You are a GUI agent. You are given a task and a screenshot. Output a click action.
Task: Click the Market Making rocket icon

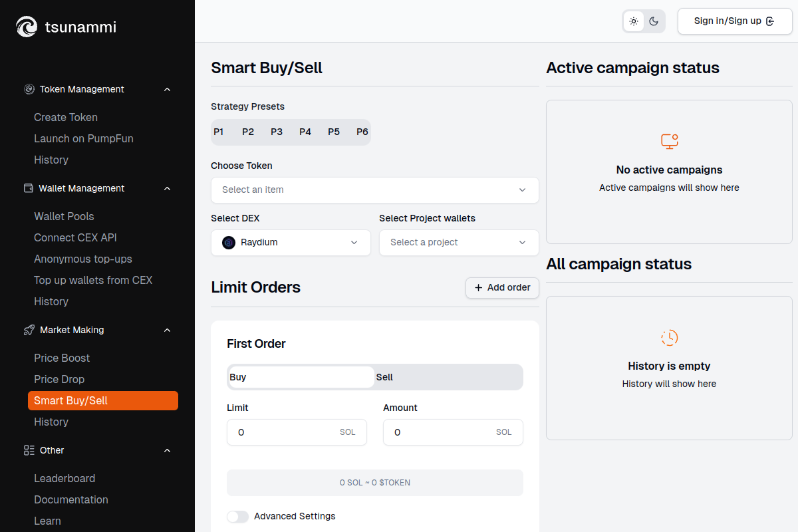pos(29,330)
